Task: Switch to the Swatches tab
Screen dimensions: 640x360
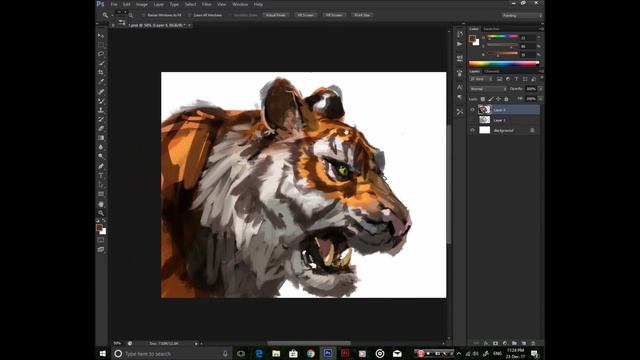Action: click(x=491, y=29)
